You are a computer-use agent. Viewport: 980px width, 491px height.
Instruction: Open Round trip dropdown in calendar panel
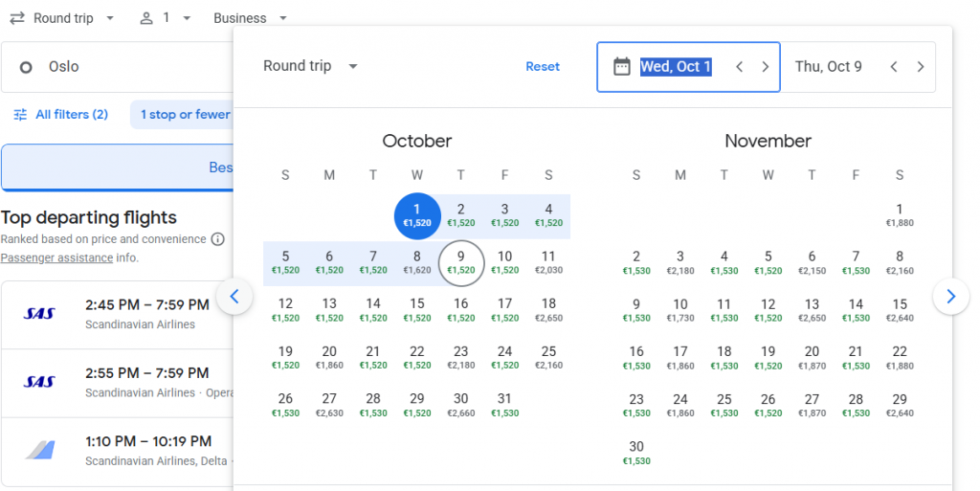[310, 66]
